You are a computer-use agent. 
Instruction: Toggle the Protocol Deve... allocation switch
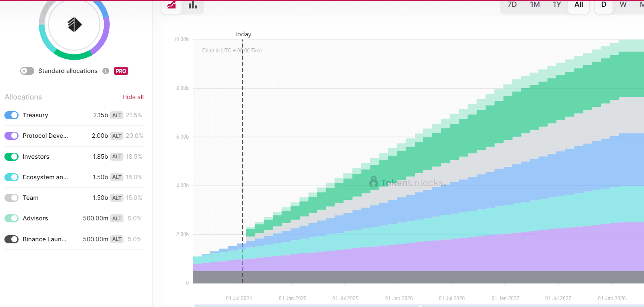coord(11,136)
